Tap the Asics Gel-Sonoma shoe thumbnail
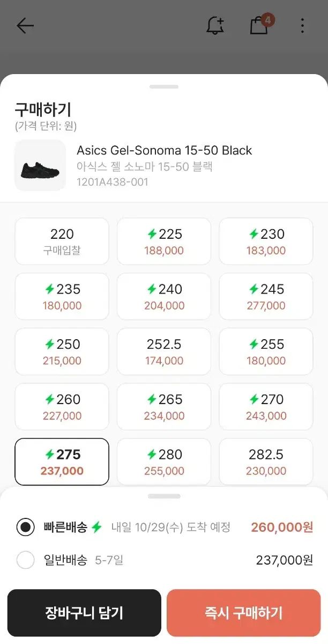Screen dimensions: 328x644 40,165
